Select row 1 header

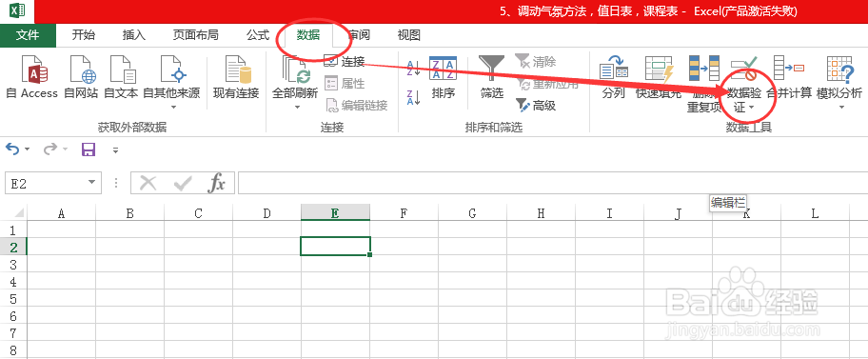13,229
